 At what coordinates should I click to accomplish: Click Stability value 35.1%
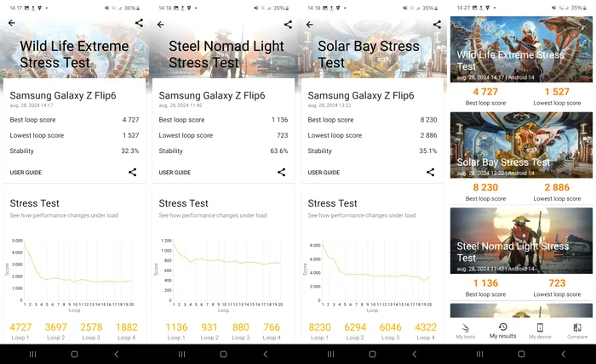pyautogui.click(x=428, y=151)
